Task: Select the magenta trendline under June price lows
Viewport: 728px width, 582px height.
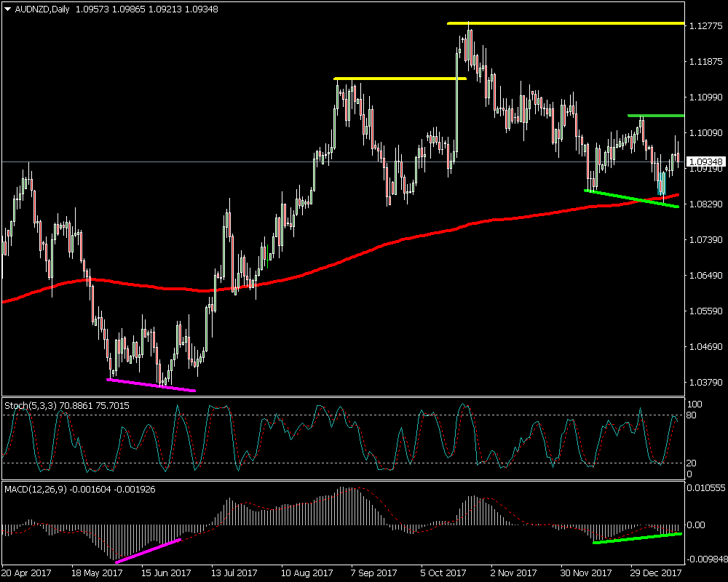Action: [x=151, y=385]
